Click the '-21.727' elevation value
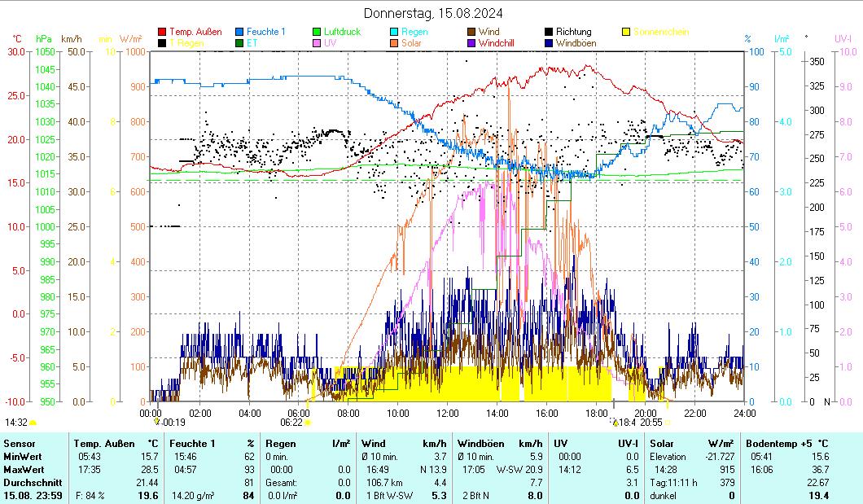The height and width of the screenshot is (504, 863). click(720, 457)
